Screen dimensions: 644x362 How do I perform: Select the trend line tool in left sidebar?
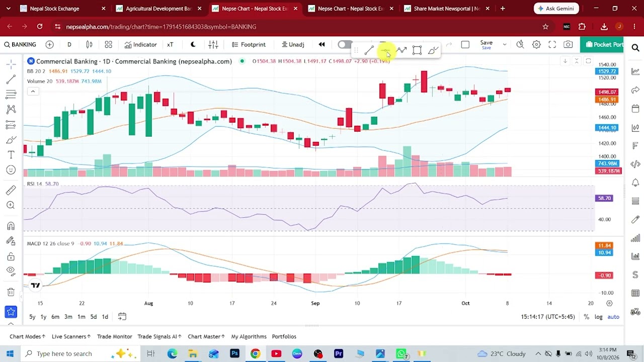(11, 79)
